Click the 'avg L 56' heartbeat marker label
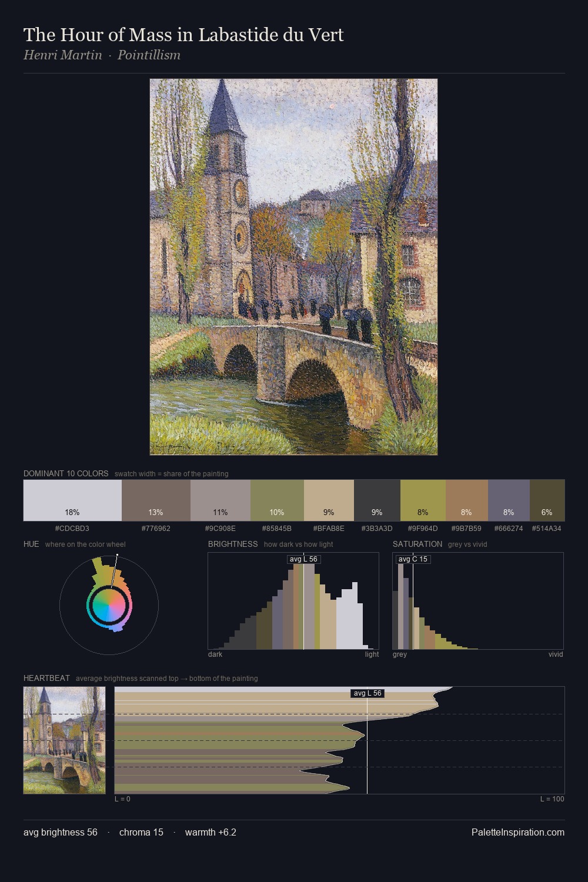588x882 pixels. pos(367,693)
